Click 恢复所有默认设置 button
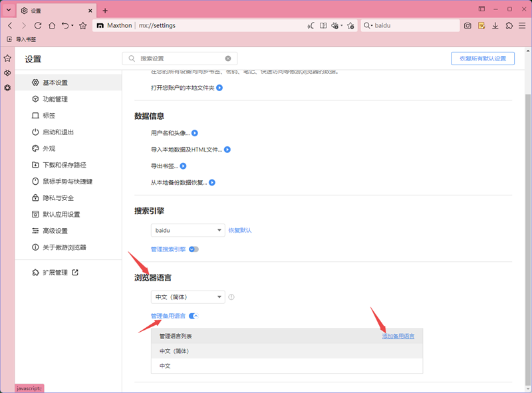532x393 pixels. click(483, 59)
